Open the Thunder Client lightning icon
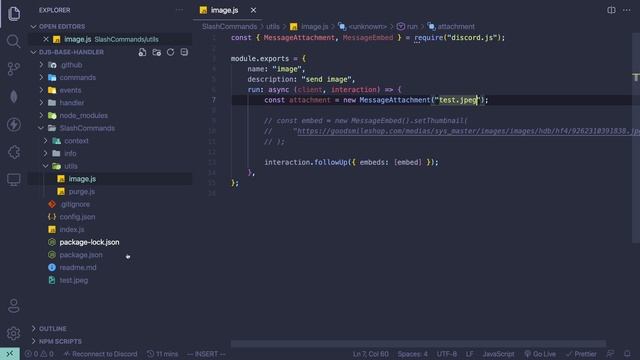The width and height of the screenshot is (640, 360). [13, 124]
